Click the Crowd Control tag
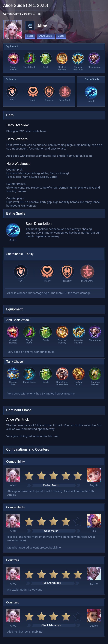Screen dimensions: 108x644 pos(46,36)
